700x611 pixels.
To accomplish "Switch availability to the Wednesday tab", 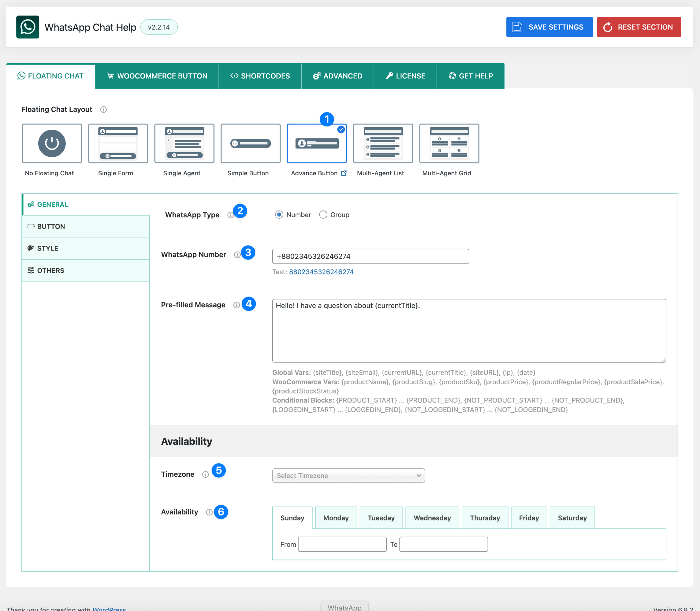I will [x=432, y=518].
